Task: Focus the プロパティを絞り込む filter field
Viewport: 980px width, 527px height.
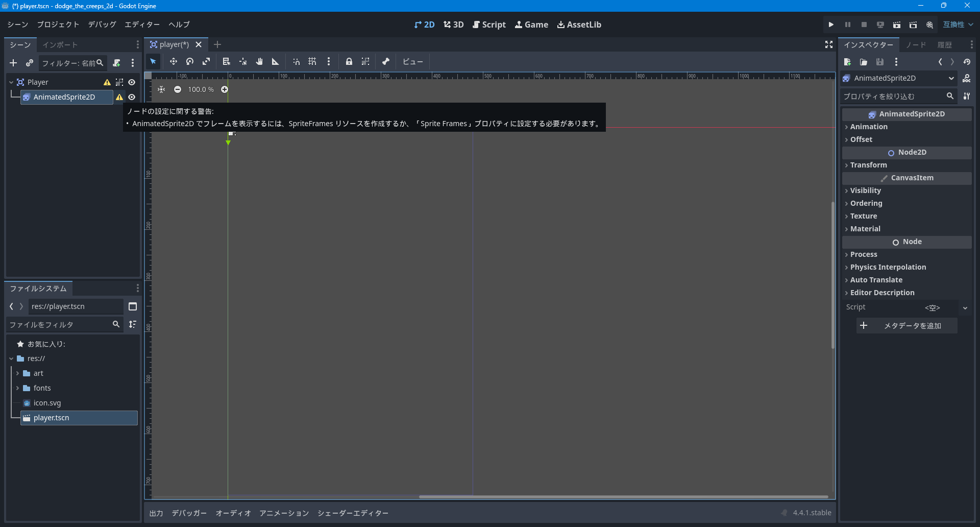Action: pyautogui.click(x=899, y=96)
